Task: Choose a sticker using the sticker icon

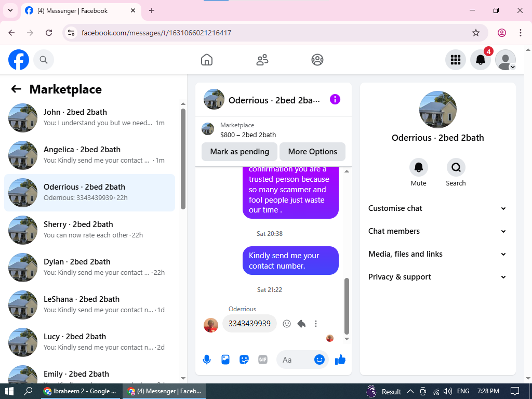Action: click(244, 360)
